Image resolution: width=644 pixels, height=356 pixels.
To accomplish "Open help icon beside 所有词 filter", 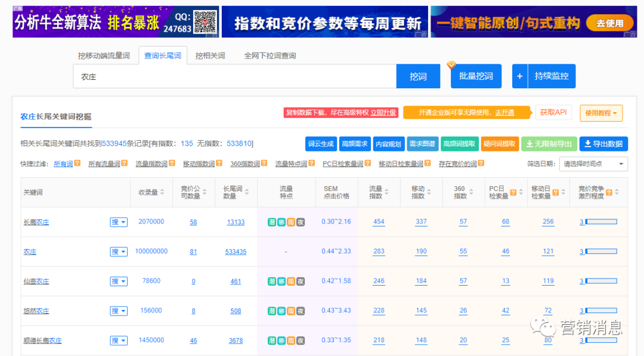I will point(77,163).
